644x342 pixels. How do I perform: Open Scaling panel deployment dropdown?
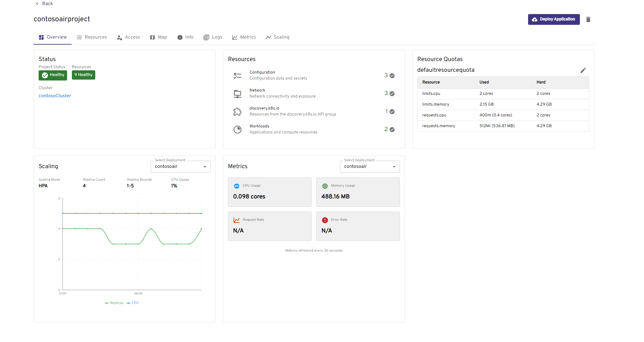click(x=180, y=167)
